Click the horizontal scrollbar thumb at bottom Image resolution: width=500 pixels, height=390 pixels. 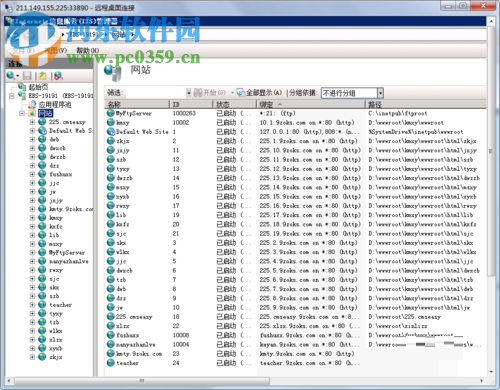142,381
